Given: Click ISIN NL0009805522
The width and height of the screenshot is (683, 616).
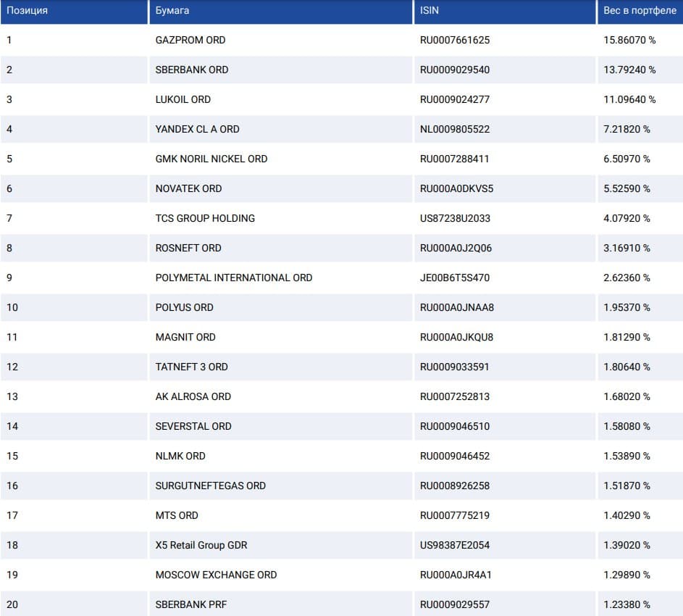Looking at the screenshot, I should click(455, 129).
